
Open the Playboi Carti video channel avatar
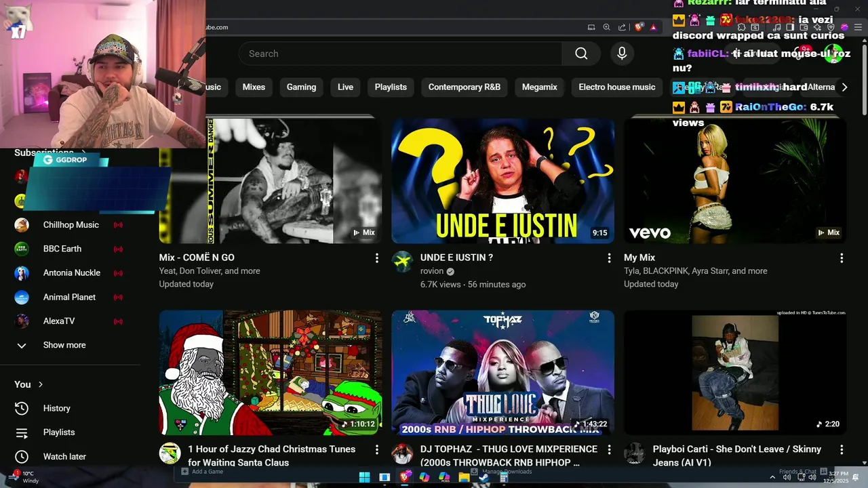pyautogui.click(x=635, y=453)
